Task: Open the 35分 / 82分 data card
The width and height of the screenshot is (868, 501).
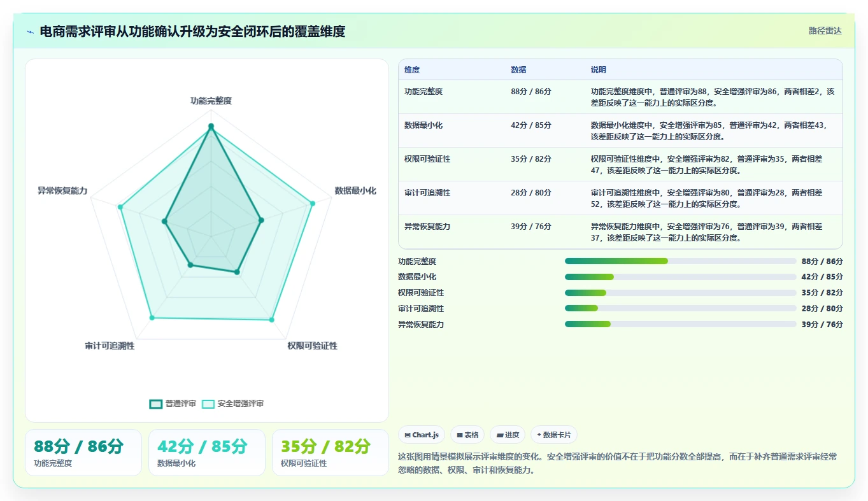Action: [x=331, y=453]
